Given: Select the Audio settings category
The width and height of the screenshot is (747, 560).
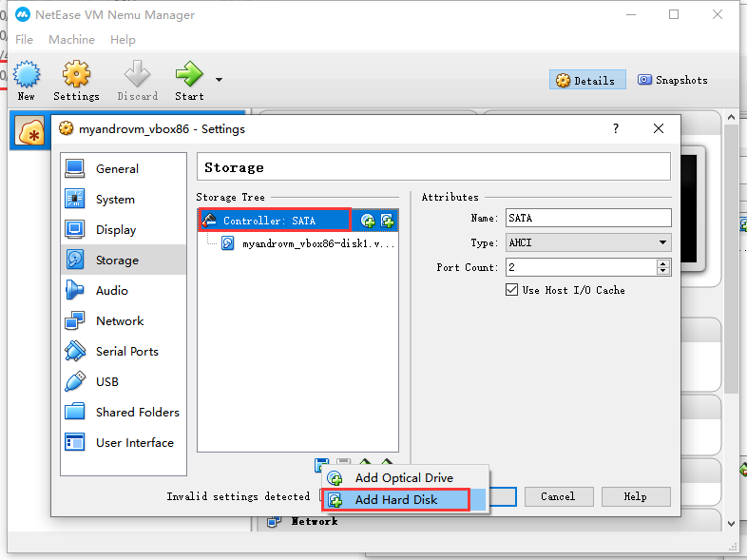Looking at the screenshot, I should (124, 290).
